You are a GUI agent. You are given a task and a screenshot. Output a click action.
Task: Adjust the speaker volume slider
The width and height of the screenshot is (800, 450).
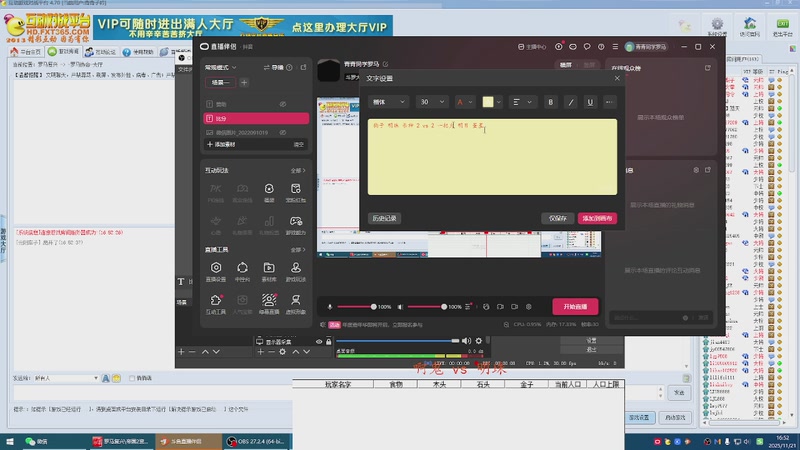[x=427, y=307]
